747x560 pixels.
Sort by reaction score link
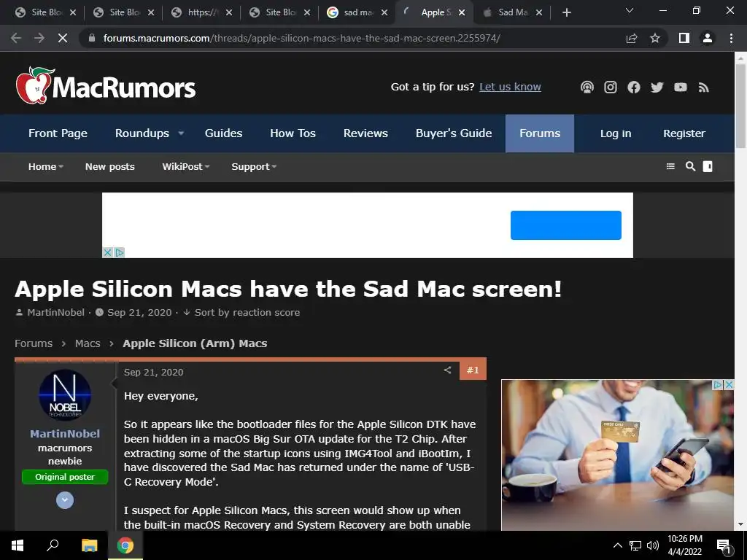(247, 312)
